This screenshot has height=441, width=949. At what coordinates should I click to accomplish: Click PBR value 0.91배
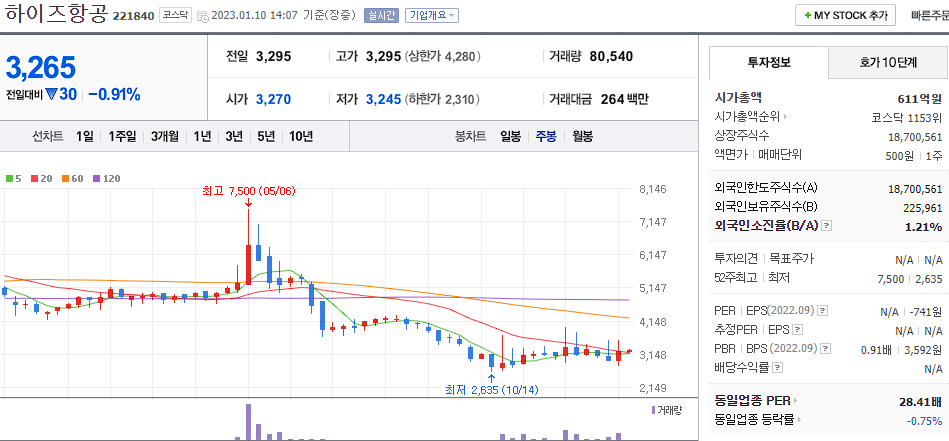(875, 350)
